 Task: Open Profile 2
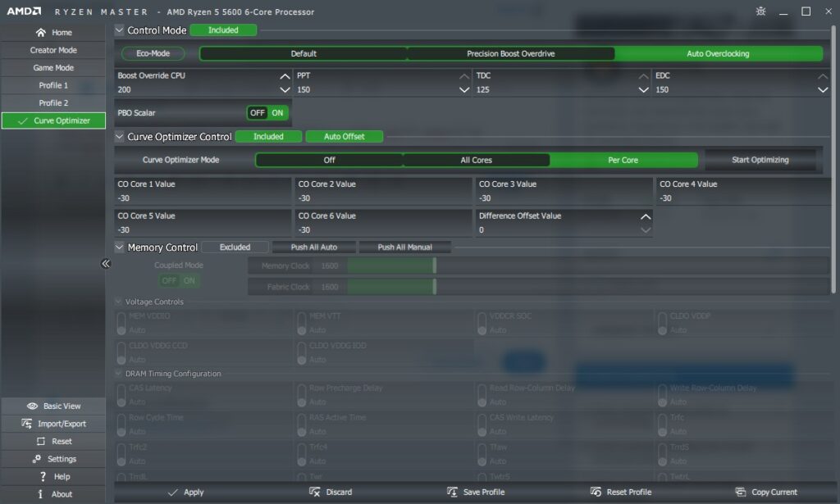tap(53, 103)
